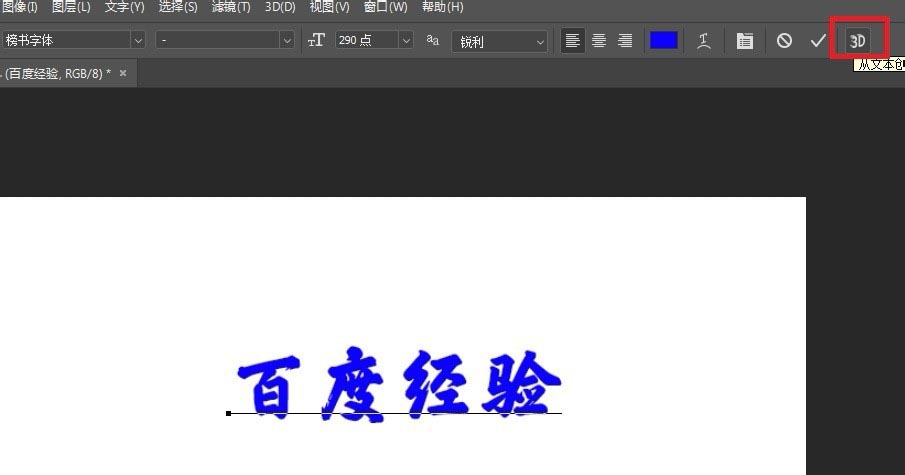Open the 滤镜(T) menu
Viewport: 905px width, 475px height.
click(x=231, y=7)
